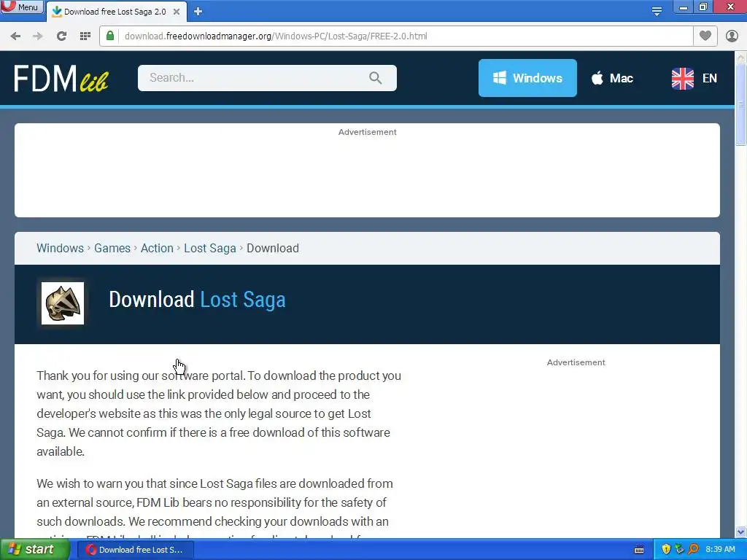Open the Speed Dial grid icon
This screenshot has height=560, width=747.
[x=85, y=36]
